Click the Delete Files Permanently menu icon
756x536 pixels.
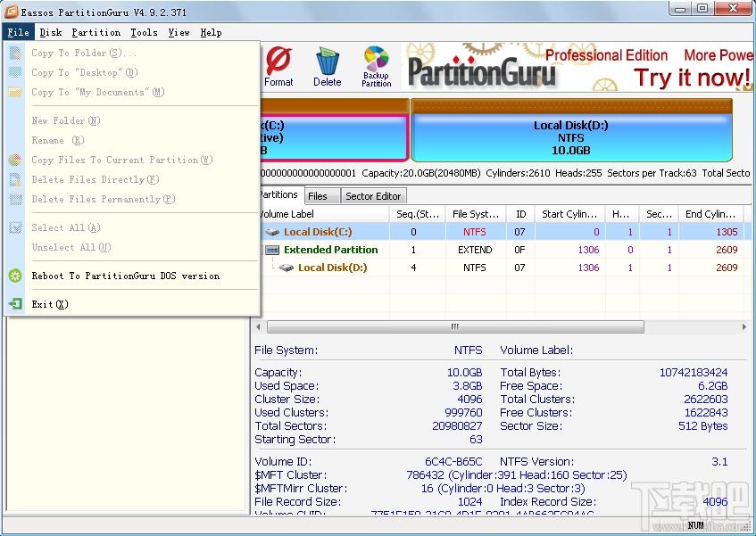point(15,199)
